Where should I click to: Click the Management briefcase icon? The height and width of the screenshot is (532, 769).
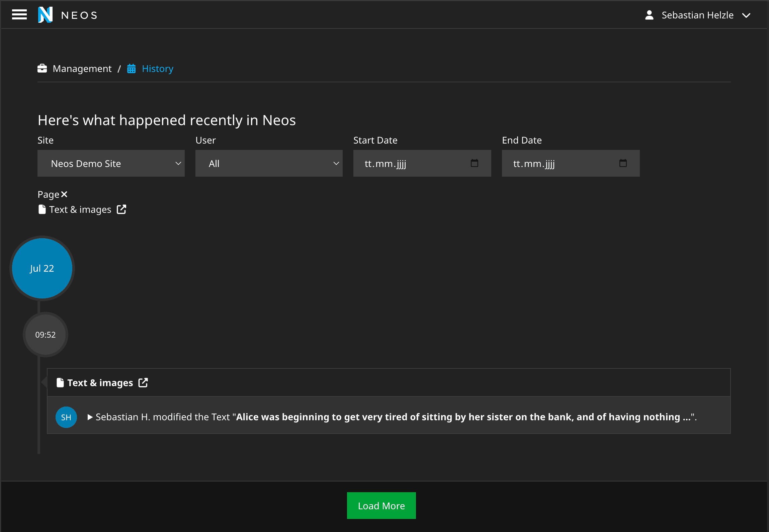(42, 68)
